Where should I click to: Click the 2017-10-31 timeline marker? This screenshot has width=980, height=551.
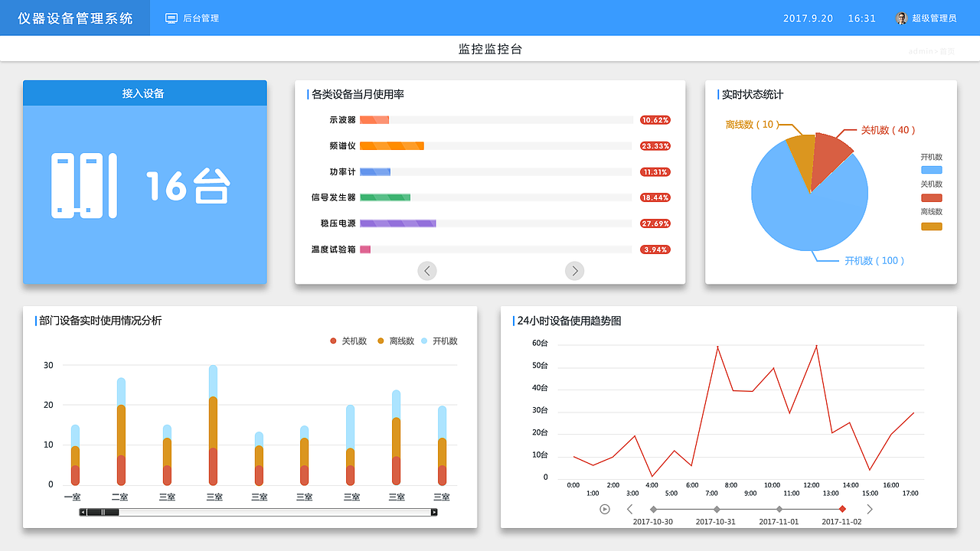point(717,508)
